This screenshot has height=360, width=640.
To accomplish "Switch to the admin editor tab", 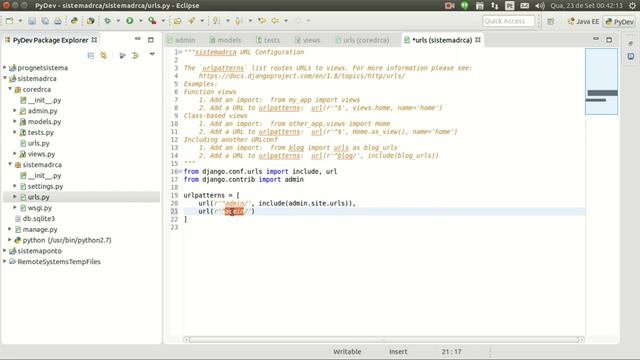I will tap(181, 40).
